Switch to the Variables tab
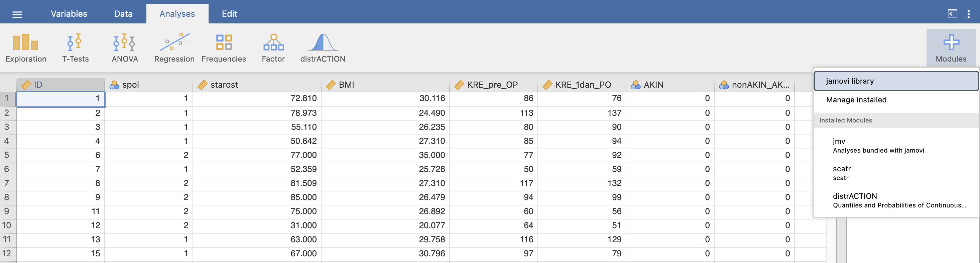This screenshot has width=980, height=263. tap(69, 14)
